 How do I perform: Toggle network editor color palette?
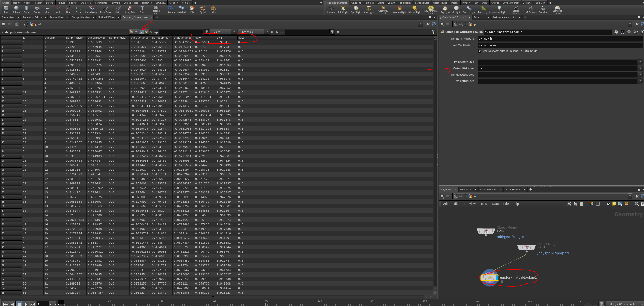[x=592, y=204]
